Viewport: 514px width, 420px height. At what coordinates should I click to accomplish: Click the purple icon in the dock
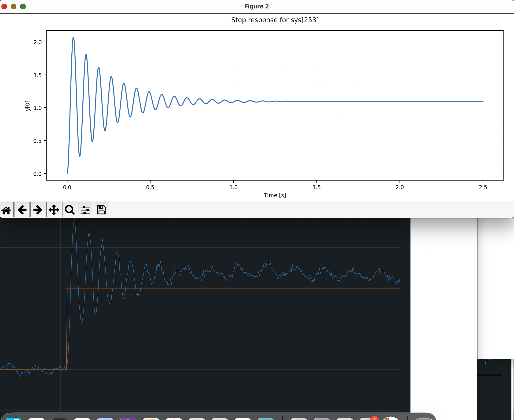128,418
